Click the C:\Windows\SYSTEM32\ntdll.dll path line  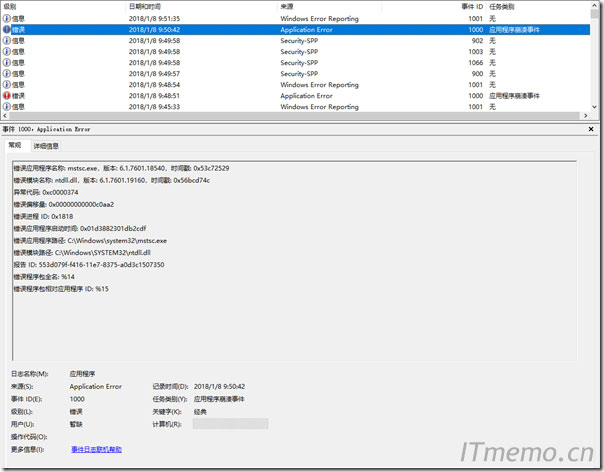pyautogui.click(x=82, y=252)
